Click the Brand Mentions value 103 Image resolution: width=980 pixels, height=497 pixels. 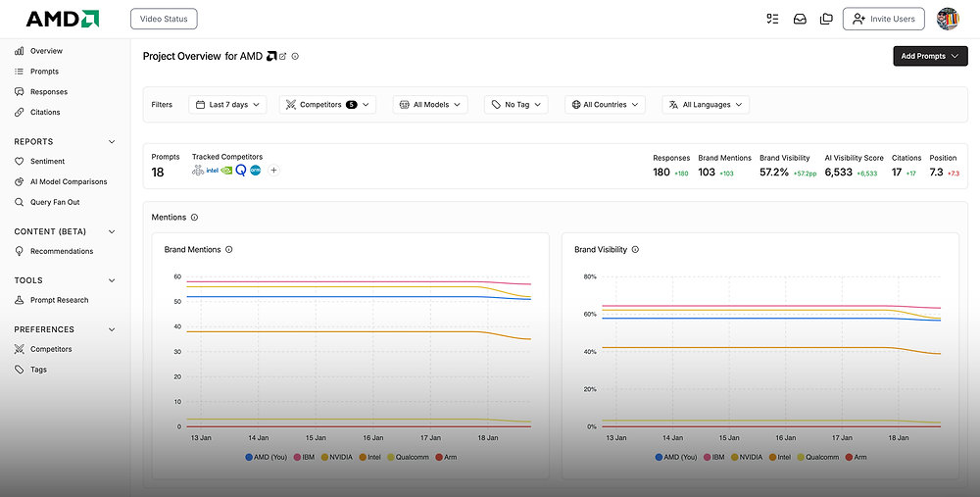(707, 172)
